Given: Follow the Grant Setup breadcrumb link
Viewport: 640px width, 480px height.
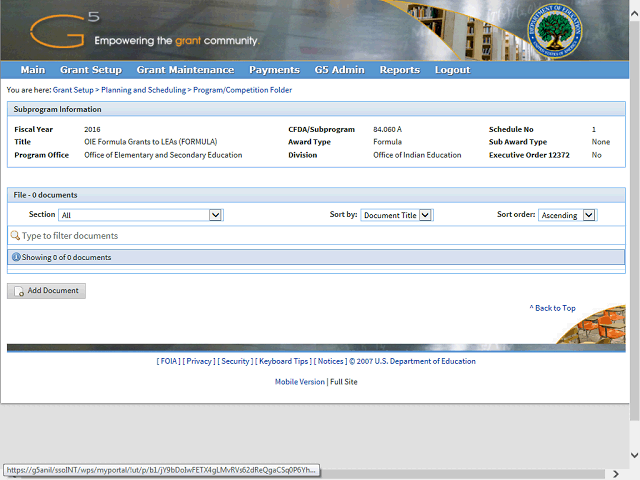Looking at the screenshot, I should [73, 90].
